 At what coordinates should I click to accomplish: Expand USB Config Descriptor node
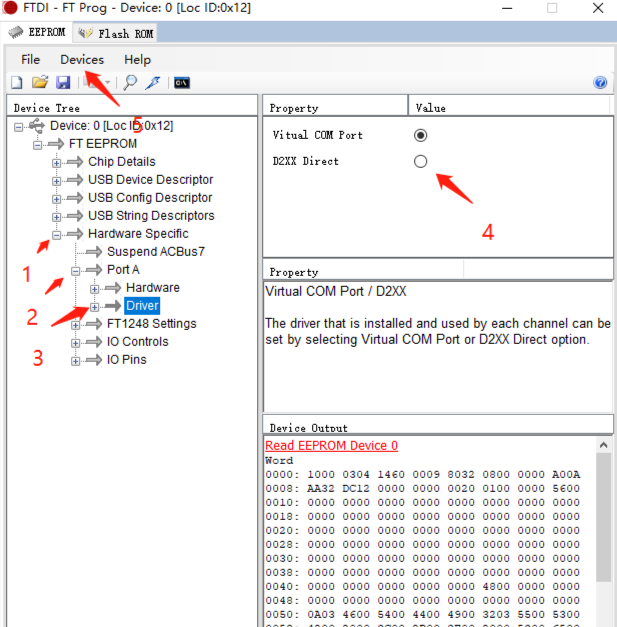coord(56,199)
